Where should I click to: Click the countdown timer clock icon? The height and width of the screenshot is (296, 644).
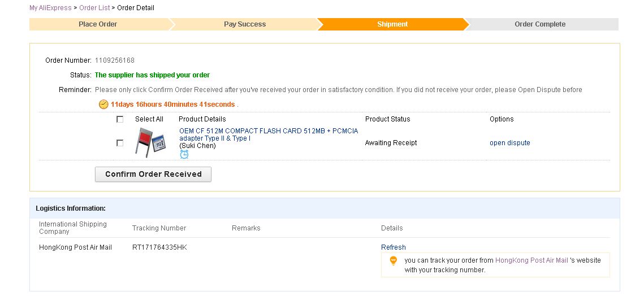(103, 105)
